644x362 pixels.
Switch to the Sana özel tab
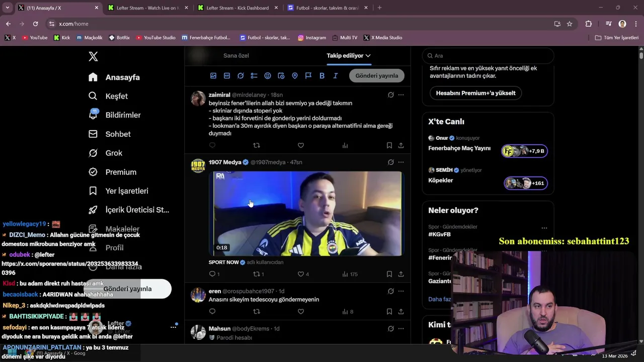click(236, 56)
